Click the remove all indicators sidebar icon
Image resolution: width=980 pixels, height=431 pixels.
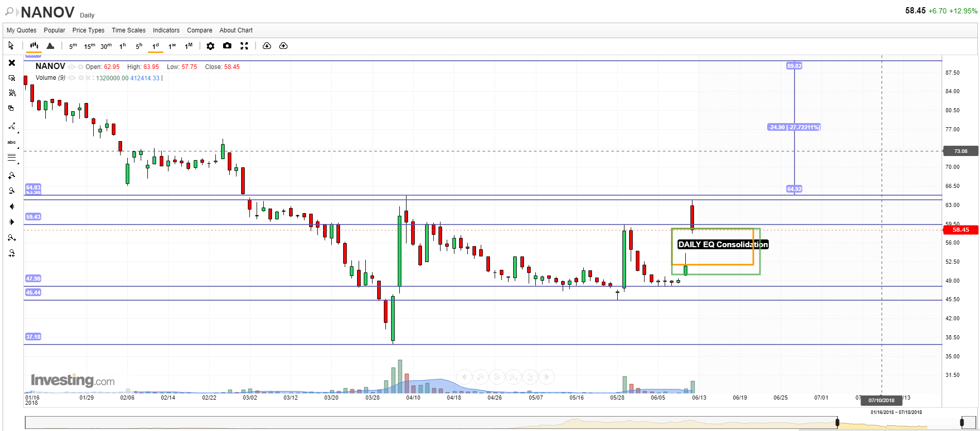click(x=12, y=93)
